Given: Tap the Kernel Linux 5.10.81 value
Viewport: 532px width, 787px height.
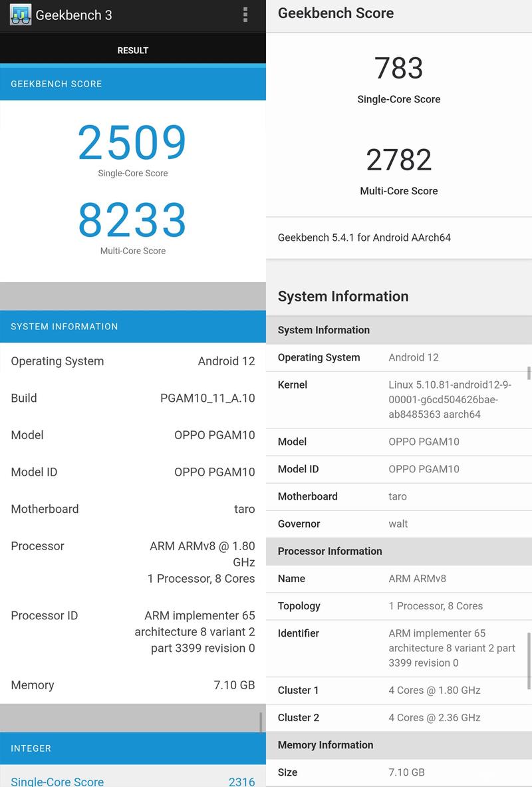Looking at the screenshot, I should pyautogui.click(x=450, y=400).
